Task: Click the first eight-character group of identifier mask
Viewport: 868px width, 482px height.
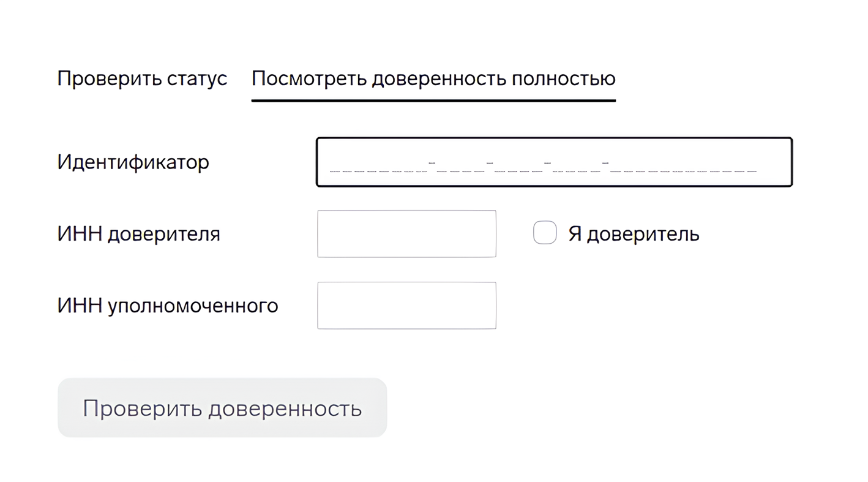Action: 378,170
